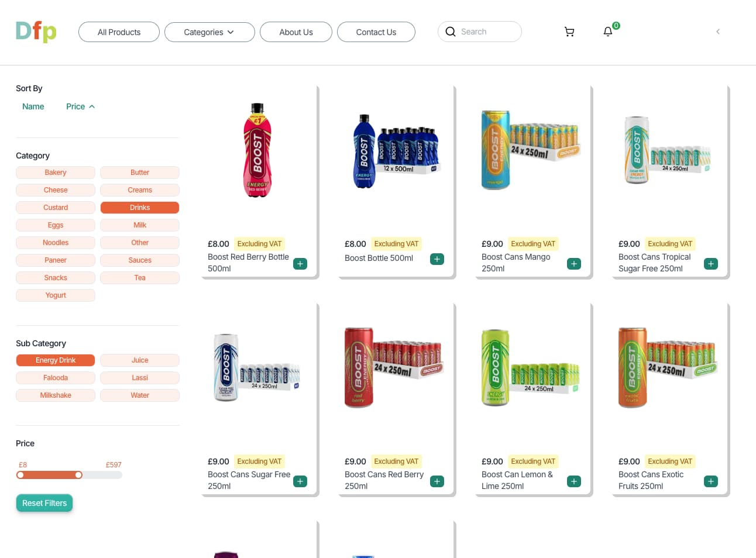Click the Reset Filters button
Image resolution: width=756 pixels, height=558 pixels.
[44, 503]
